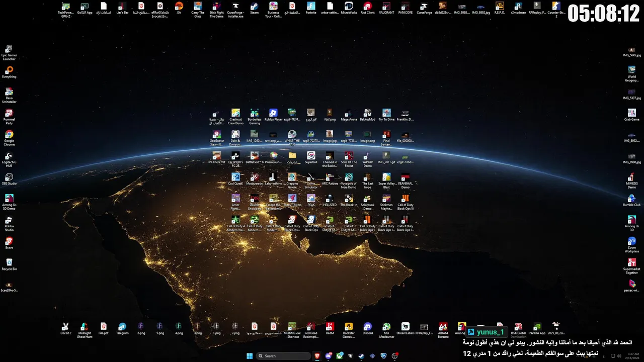The image size is (644, 362).
Task: Open the EA app icon
Action: [179, 9]
